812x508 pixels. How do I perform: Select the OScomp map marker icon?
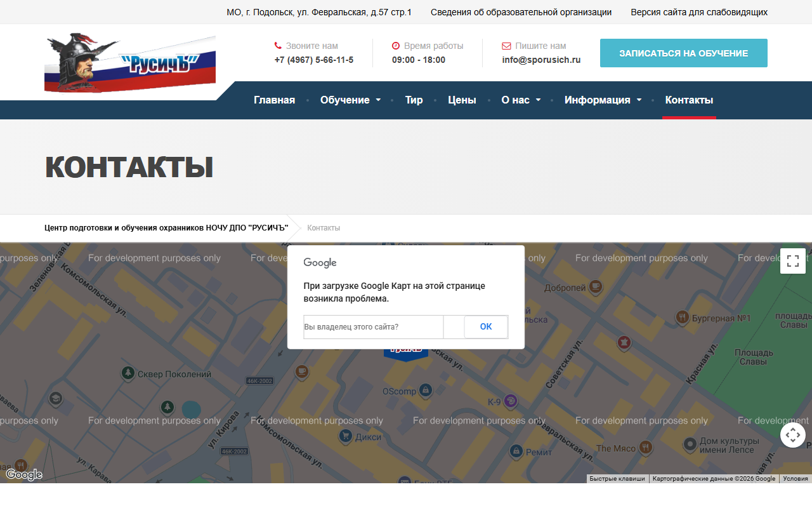pyautogui.click(x=426, y=389)
